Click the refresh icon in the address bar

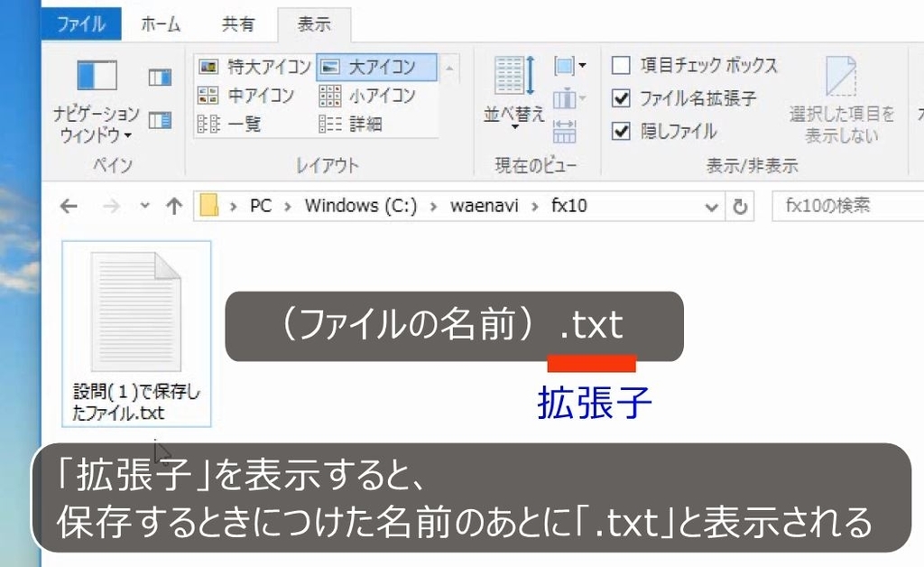coord(741,206)
